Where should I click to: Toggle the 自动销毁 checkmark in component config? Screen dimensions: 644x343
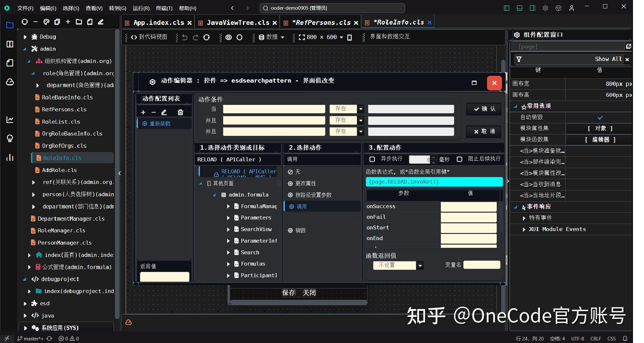click(600, 117)
